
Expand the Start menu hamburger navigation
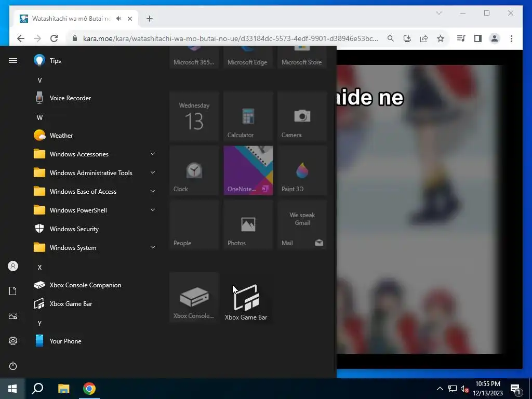[x=13, y=60]
